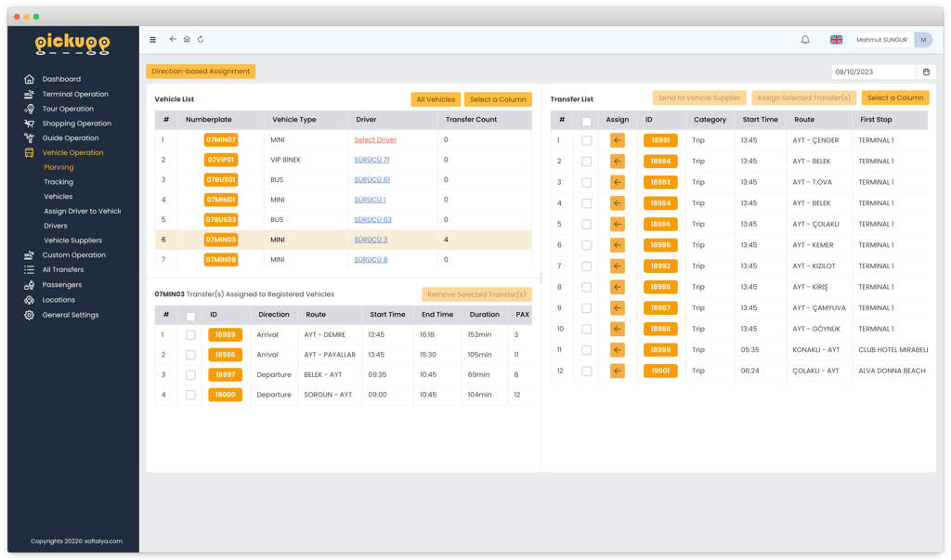Open Transfer List Select a Column dropdown
This screenshot has width=951, height=560.
[x=895, y=98]
